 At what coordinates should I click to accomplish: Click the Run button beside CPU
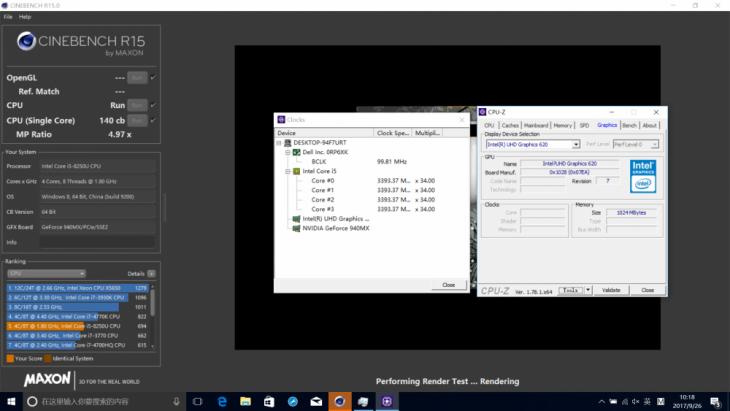tap(137, 105)
